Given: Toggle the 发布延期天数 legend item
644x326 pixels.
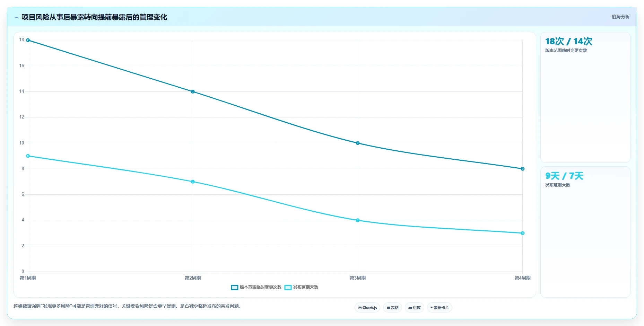Looking at the screenshot, I should (301, 287).
